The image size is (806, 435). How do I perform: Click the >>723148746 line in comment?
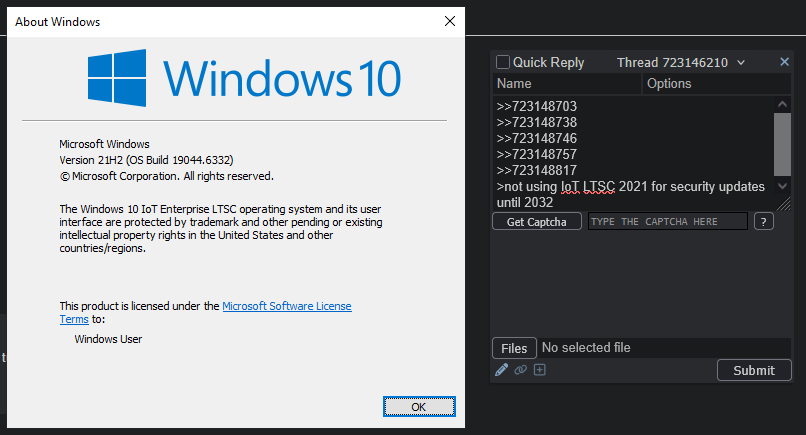coord(537,138)
